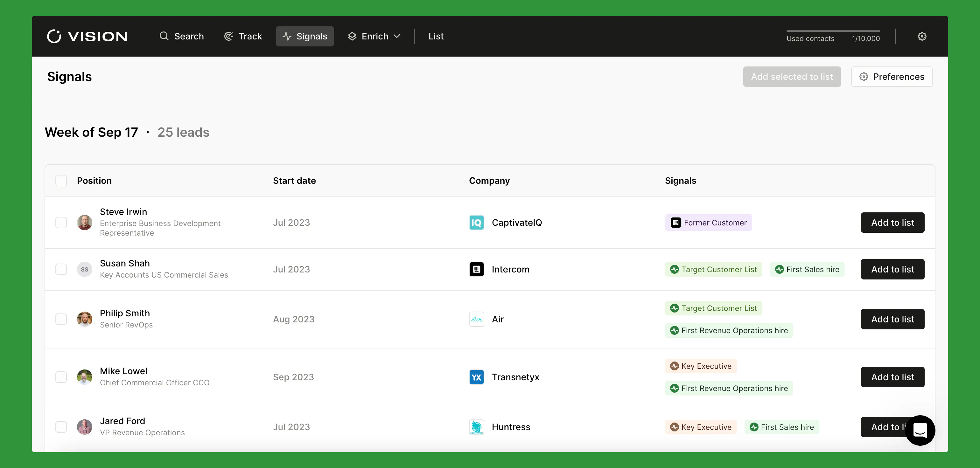
Task: Select the Mike Lowel row checkbox
Action: pos(61,377)
